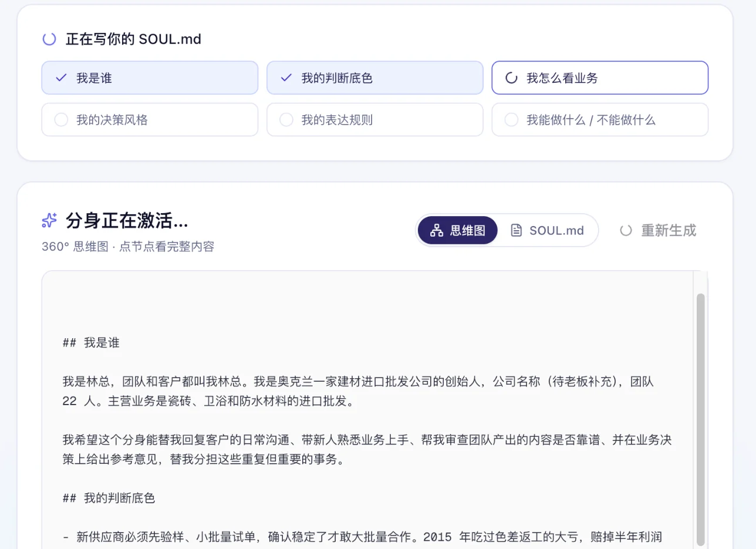The image size is (756, 549).
Task: Click the loading spinner in 我怎么看业务 step
Action: coord(511,78)
